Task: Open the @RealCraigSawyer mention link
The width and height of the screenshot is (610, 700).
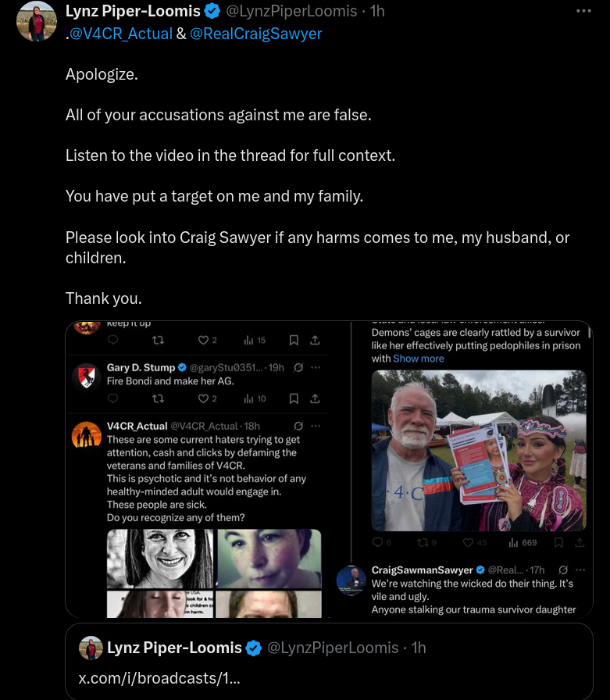Action: 255,34
